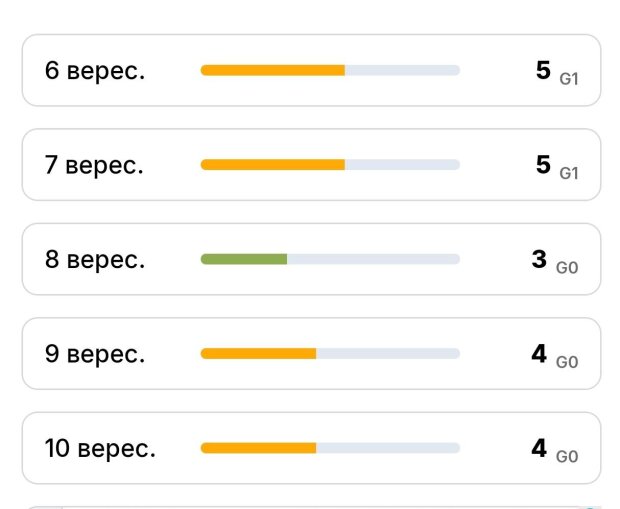620x509 pixels.
Task: Click the G0 label on 9 верес.
Action: (567, 362)
